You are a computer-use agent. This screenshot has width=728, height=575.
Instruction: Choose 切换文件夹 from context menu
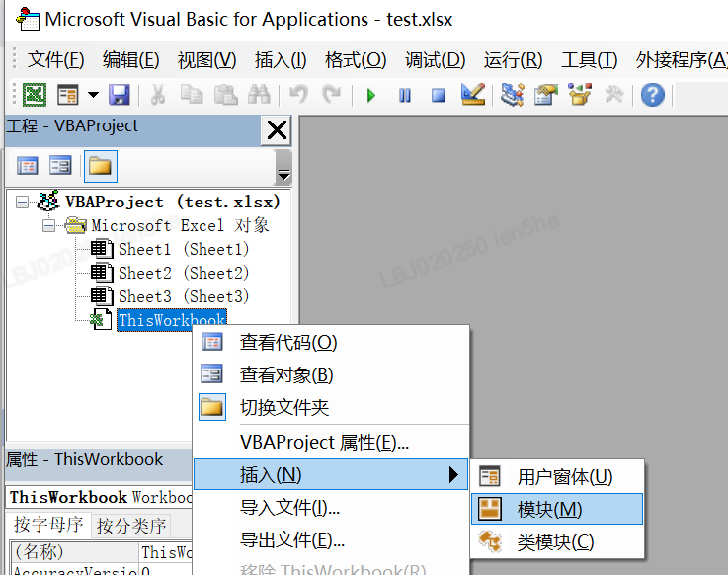(x=331, y=407)
